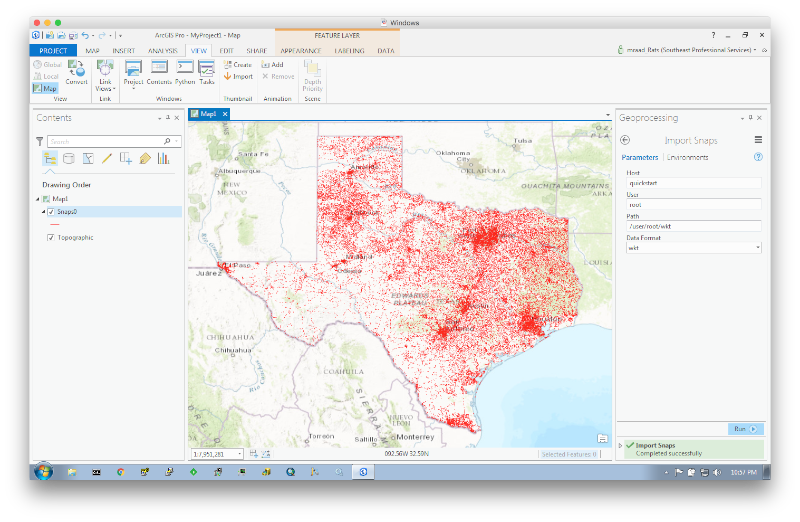
Task: Open the Geoprocessing pane options arrow
Action: (742, 118)
